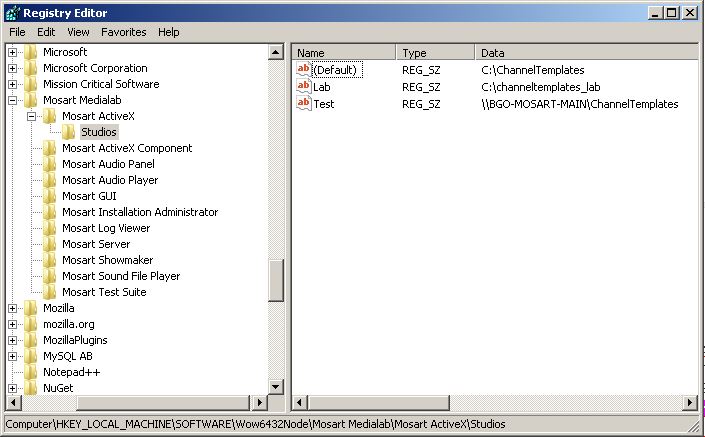Open the Edit menu

[48, 32]
